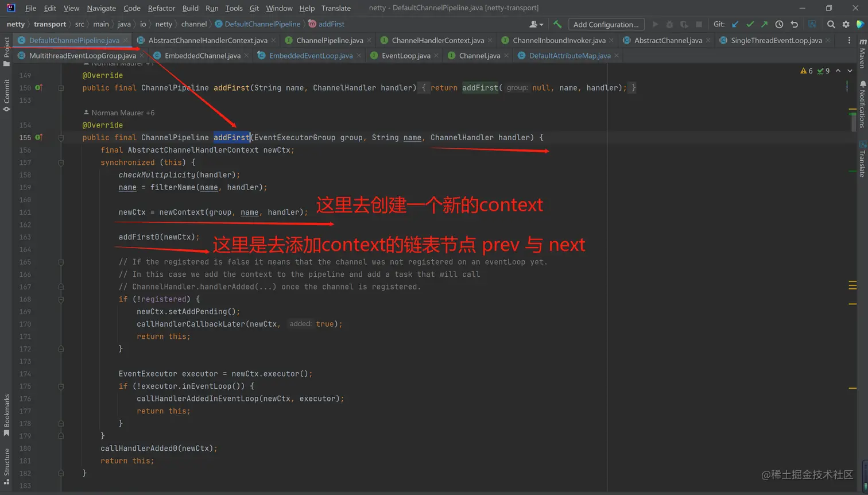Click the transport breadcrumb
This screenshot has width=868, height=495.
pyautogui.click(x=50, y=24)
